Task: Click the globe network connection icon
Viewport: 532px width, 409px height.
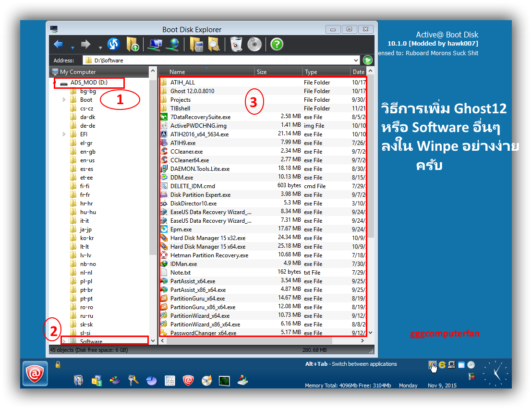Action: [173, 45]
